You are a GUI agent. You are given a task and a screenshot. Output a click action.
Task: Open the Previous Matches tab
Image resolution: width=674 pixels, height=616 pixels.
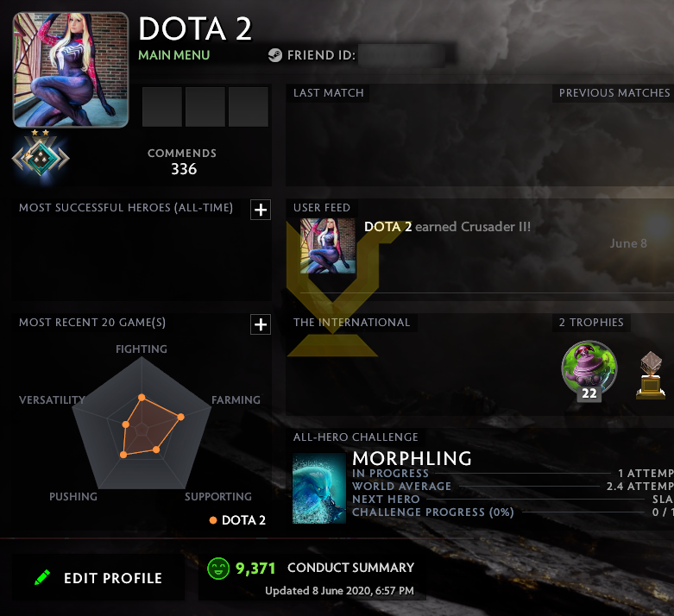click(614, 93)
